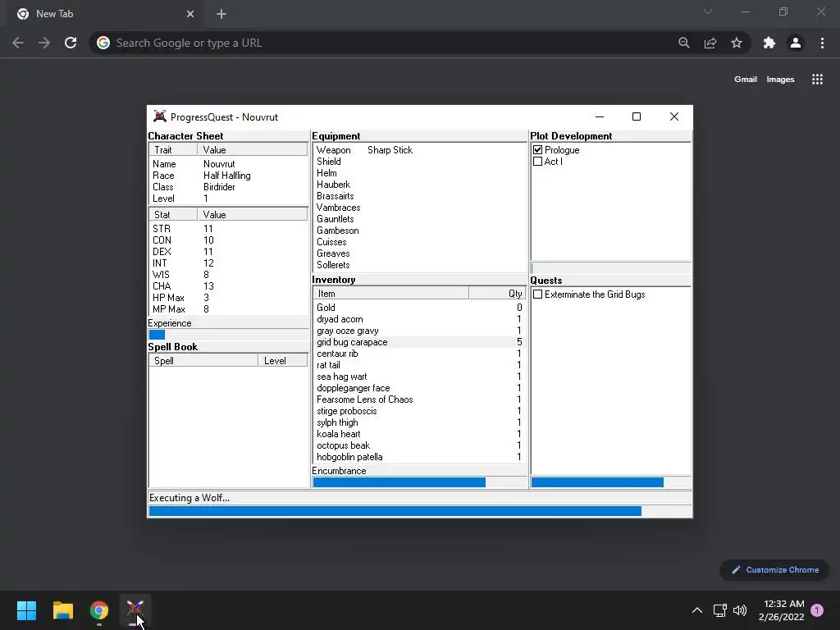Bookmark this tab with the star icon
This screenshot has width=840, height=630.
click(x=737, y=43)
